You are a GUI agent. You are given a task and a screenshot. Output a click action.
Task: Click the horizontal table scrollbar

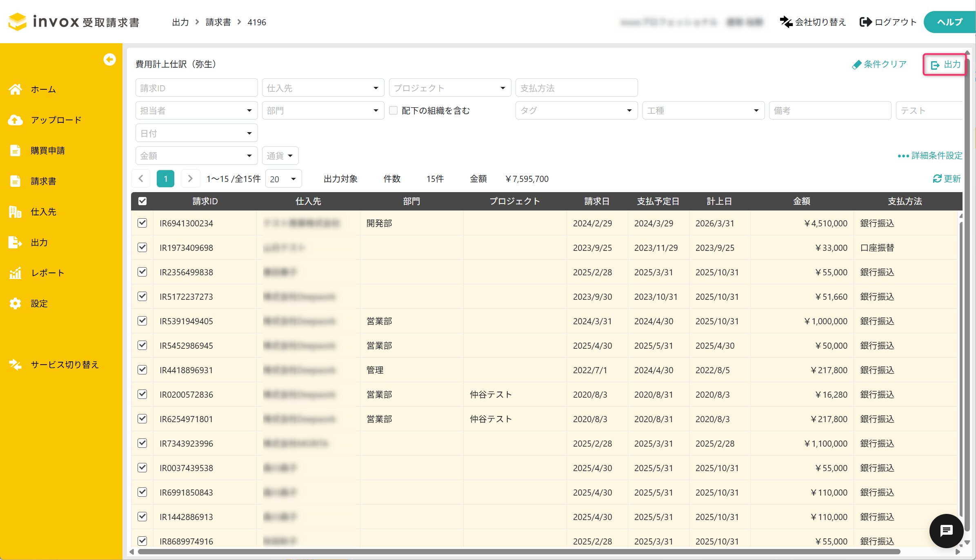[518, 552]
